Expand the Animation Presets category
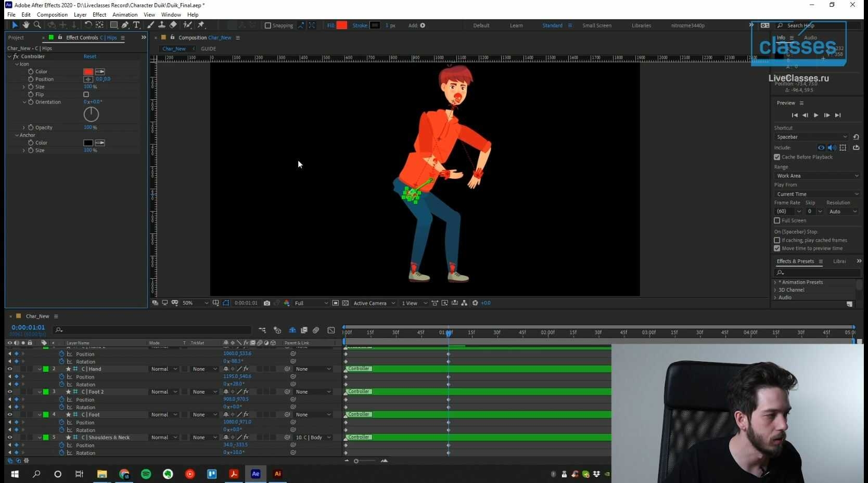The height and width of the screenshot is (483, 868). click(775, 282)
